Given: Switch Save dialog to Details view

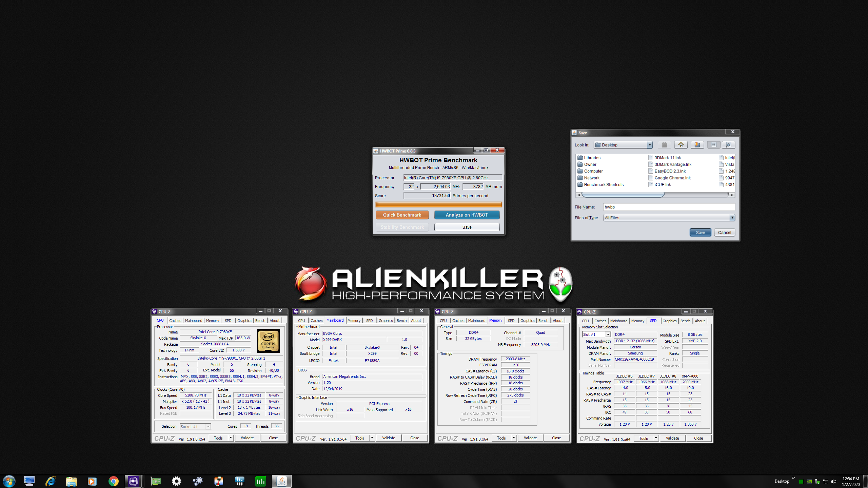Looking at the screenshot, I should 728,145.
